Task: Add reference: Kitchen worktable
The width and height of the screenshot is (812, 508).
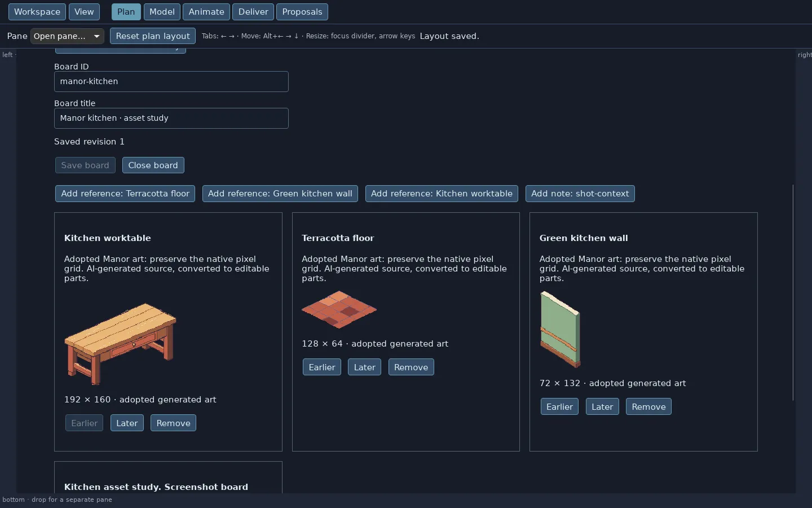Action: (x=442, y=194)
